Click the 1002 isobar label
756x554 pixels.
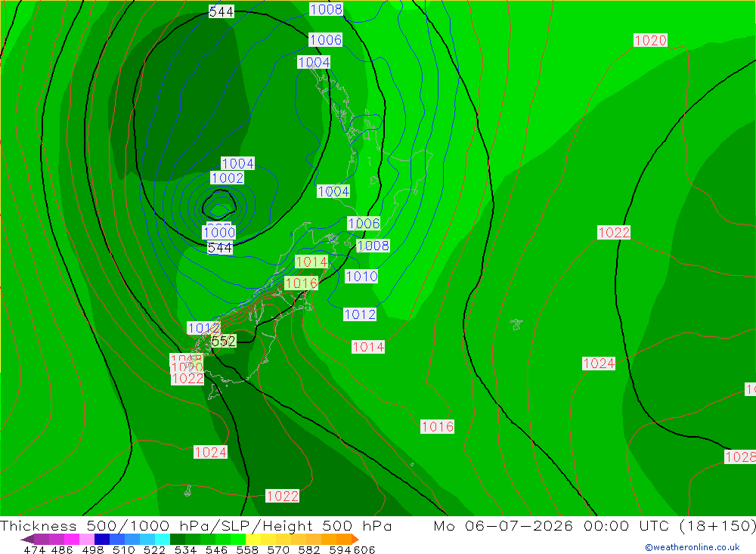[227, 178]
